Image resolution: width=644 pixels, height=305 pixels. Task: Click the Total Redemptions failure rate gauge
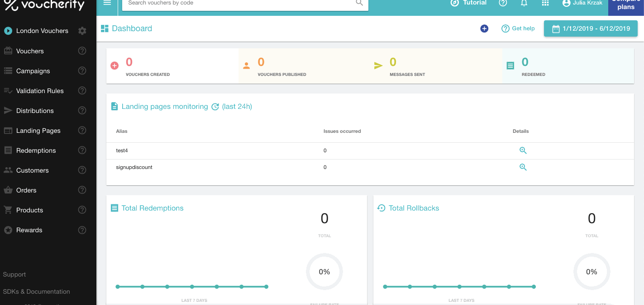tap(324, 272)
